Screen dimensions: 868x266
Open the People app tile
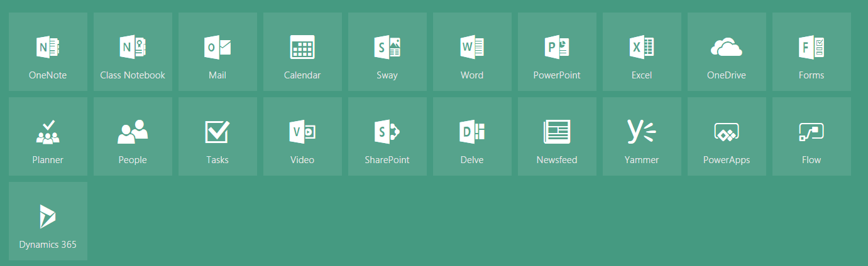click(133, 136)
